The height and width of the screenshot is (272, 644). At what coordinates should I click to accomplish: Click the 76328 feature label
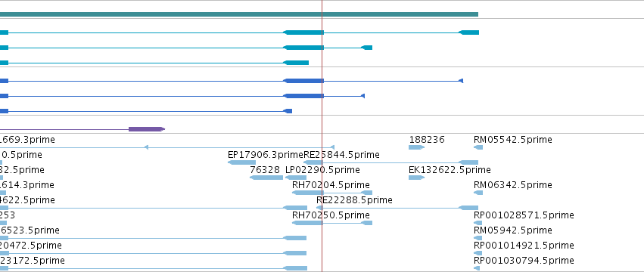[265, 170]
